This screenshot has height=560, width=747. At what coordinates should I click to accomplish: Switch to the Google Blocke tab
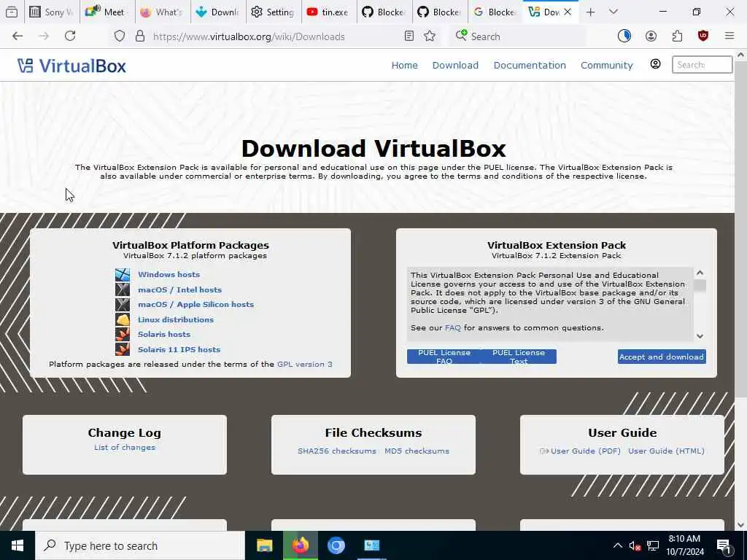(x=495, y=12)
